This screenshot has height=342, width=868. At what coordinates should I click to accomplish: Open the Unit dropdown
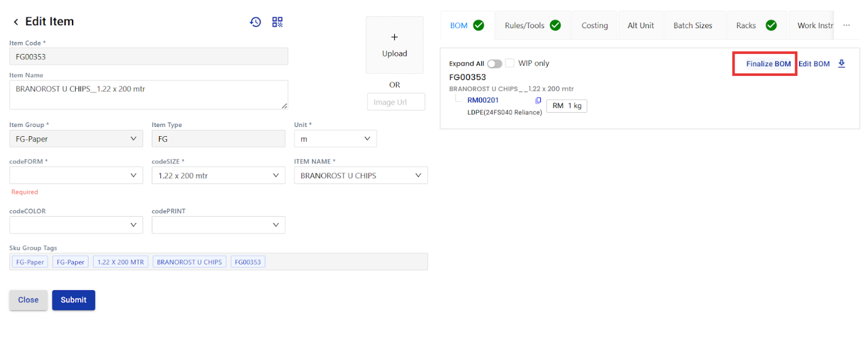335,139
